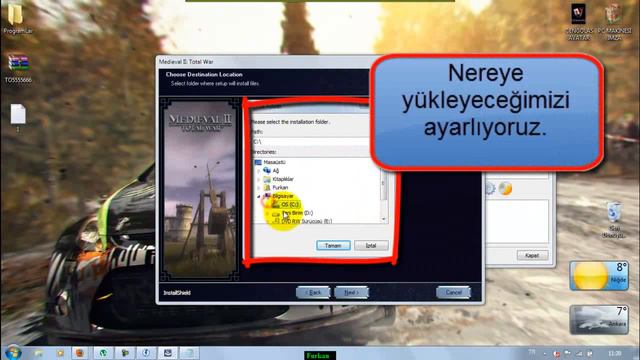Select the Furkan user folder in the tree
The image size is (640, 360).
(x=280, y=188)
